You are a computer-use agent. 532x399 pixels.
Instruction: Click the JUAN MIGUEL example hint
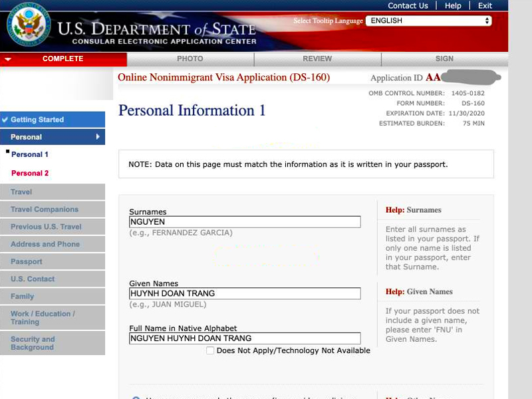pos(168,305)
